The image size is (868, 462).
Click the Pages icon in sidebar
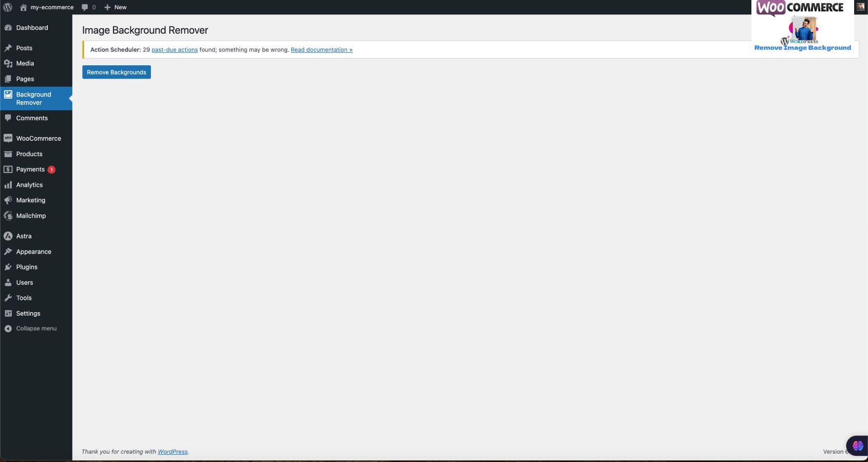point(8,79)
